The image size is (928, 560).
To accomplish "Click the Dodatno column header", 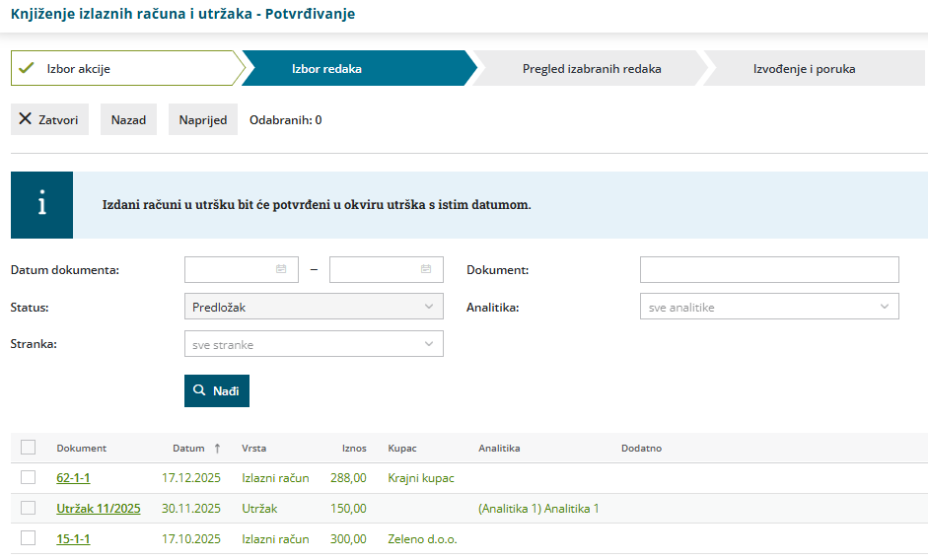I will [x=642, y=449].
